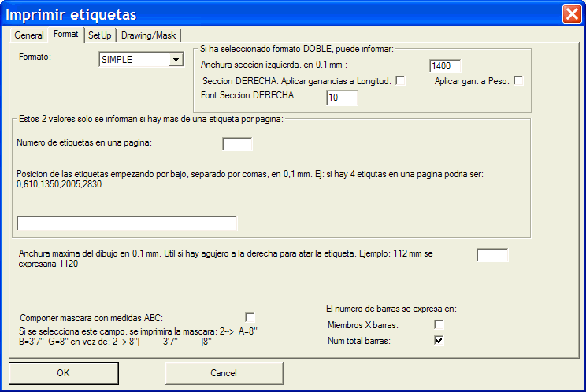Go to the Drawing/Mask tab
The height and width of the screenshot is (392, 586).
coord(150,35)
